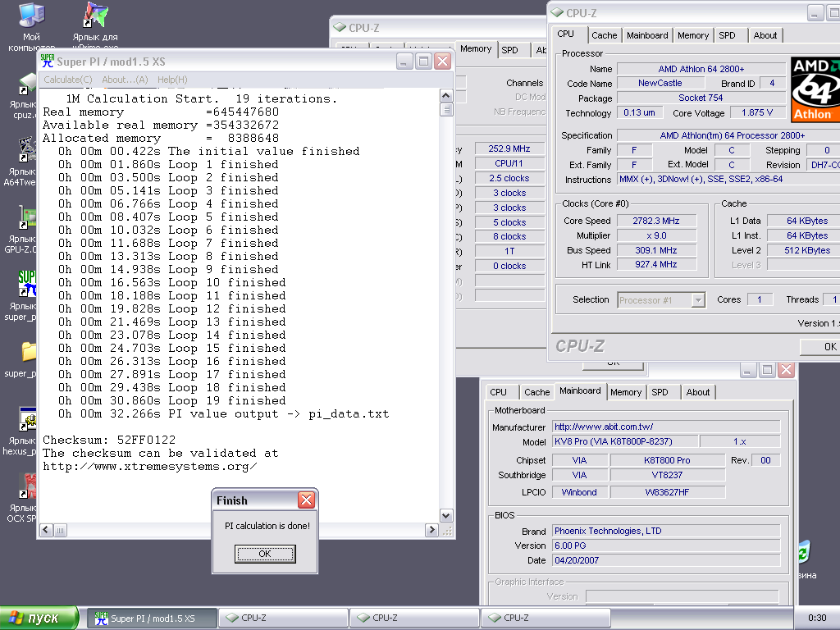
Task: Click the Super PI scroll left arrow
Action: tap(46, 530)
